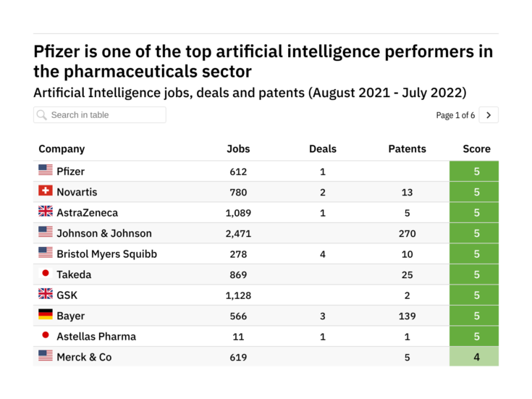Click the Japanese flag beside Takeda
Screen dimensions: 532x399
click(x=46, y=274)
